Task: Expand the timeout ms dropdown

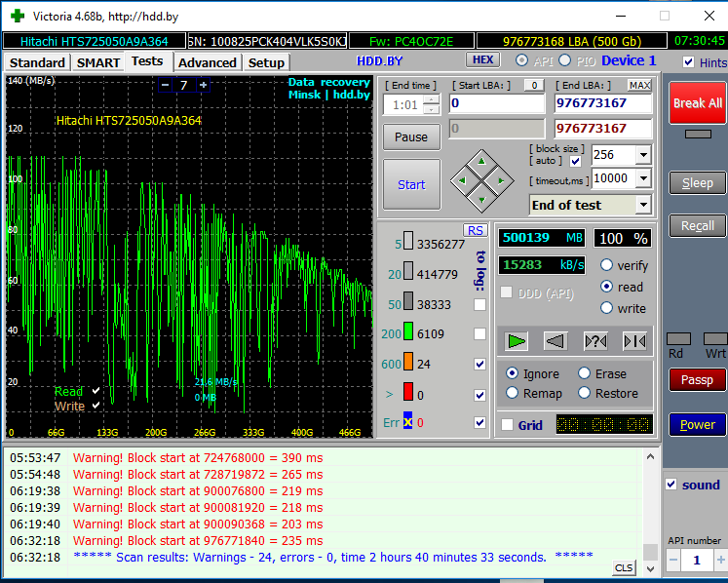Action: point(642,178)
